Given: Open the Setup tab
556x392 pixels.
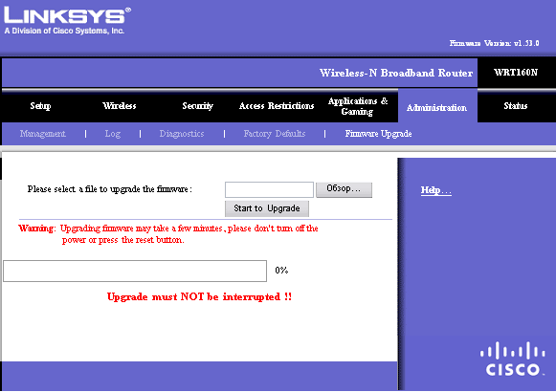Looking at the screenshot, I should 40,106.
